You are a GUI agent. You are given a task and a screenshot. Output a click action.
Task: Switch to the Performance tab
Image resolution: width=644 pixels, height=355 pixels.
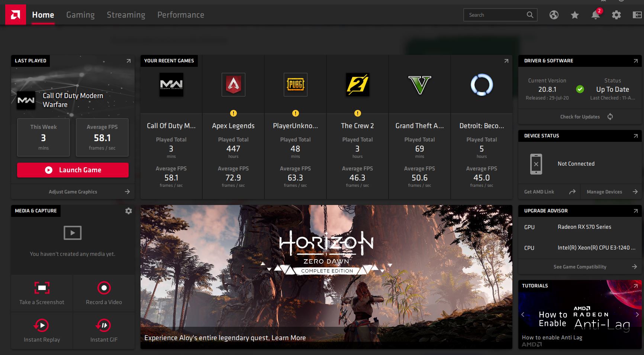tap(181, 15)
